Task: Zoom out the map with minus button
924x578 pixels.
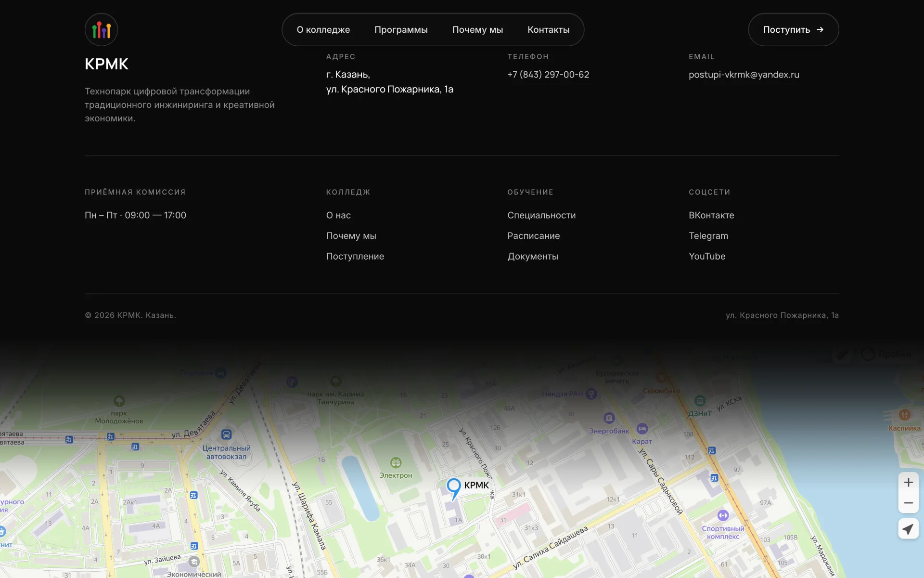Action: [909, 503]
